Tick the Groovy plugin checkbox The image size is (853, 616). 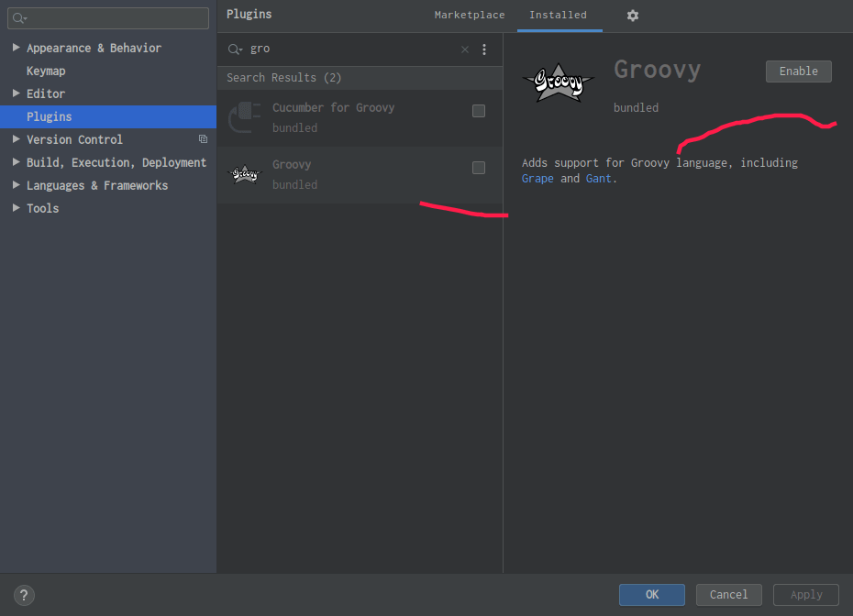[479, 168]
